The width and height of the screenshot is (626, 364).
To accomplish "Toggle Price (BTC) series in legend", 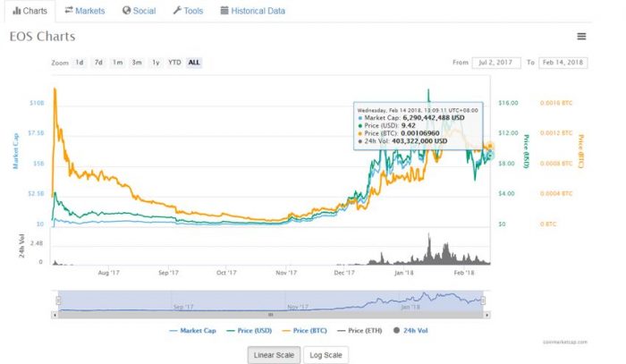I will [304, 331].
